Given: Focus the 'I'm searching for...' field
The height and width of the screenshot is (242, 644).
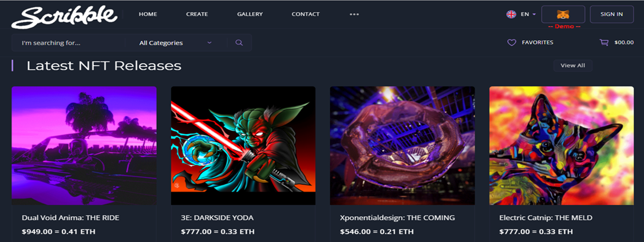Looking at the screenshot, I should 68,43.
